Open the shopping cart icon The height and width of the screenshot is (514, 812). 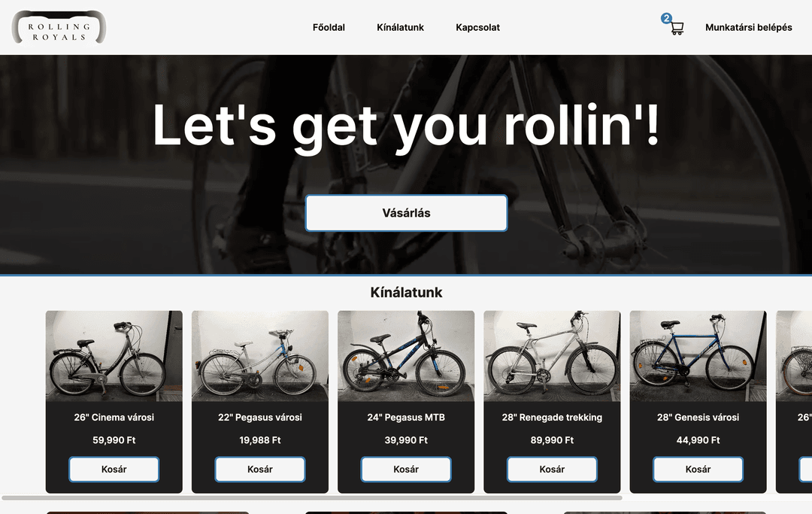pyautogui.click(x=677, y=28)
